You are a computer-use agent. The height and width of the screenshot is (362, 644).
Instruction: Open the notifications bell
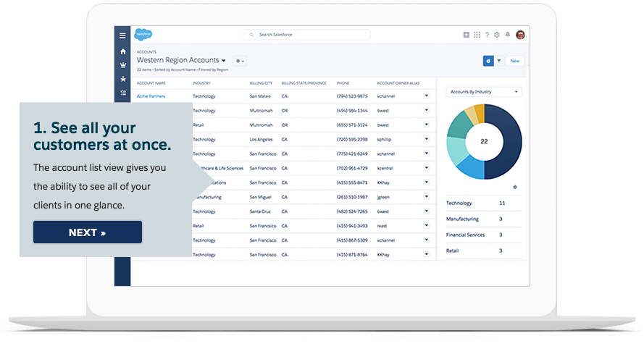pos(508,35)
